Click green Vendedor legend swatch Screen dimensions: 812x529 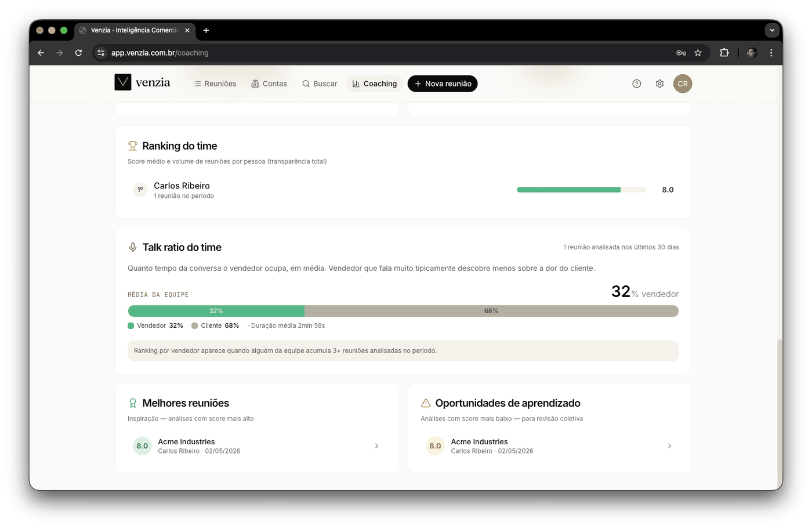tap(131, 326)
